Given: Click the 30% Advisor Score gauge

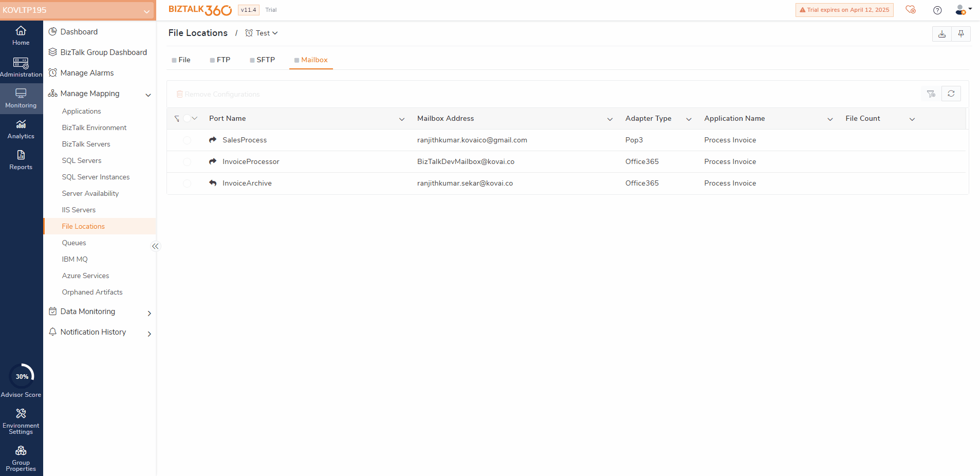Looking at the screenshot, I should point(22,377).
